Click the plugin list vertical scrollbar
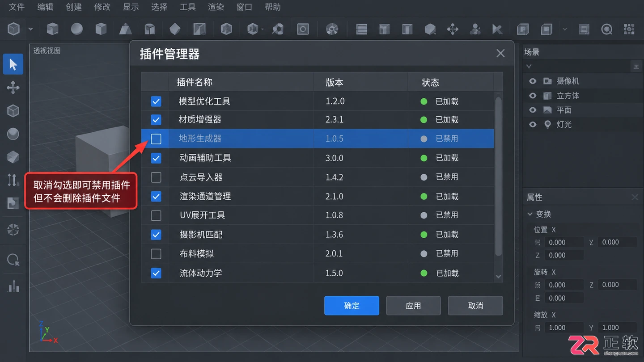 coord(499,176)
